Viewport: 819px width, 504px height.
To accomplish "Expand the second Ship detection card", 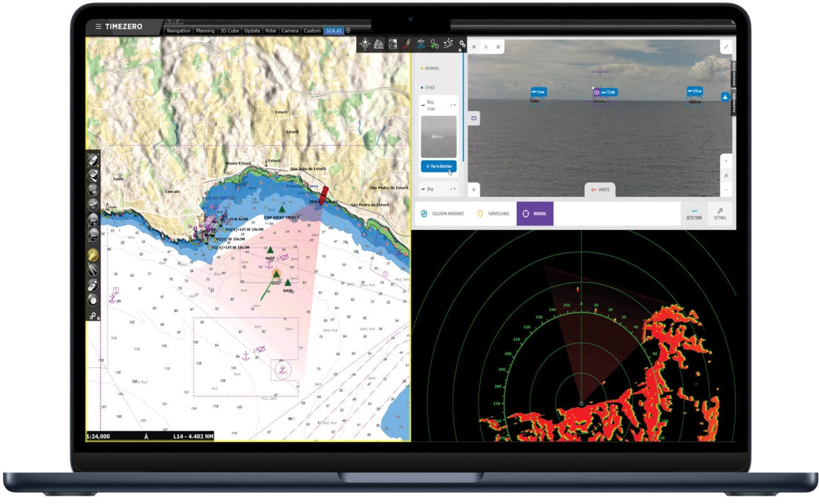I will tap(455, 188).
